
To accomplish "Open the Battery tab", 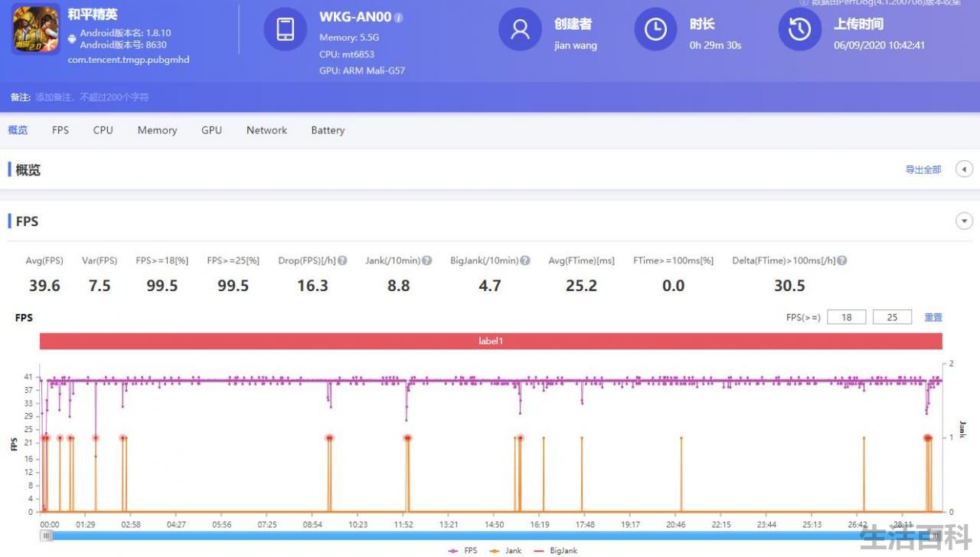I will 328,130.
